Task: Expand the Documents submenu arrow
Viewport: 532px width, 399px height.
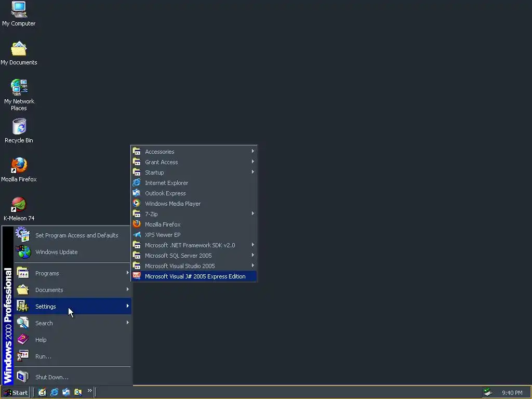Action: [128, 289]
